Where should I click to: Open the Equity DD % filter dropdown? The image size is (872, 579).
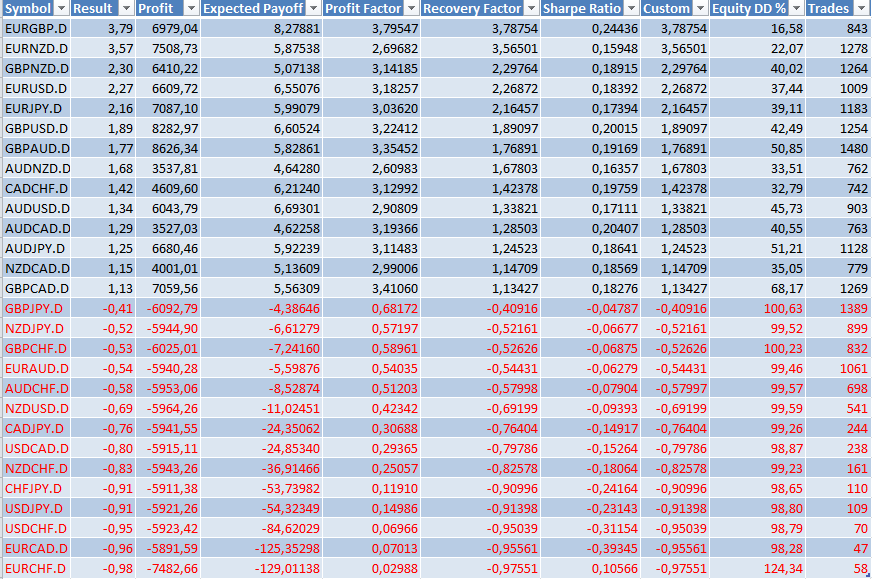(797, 8)
